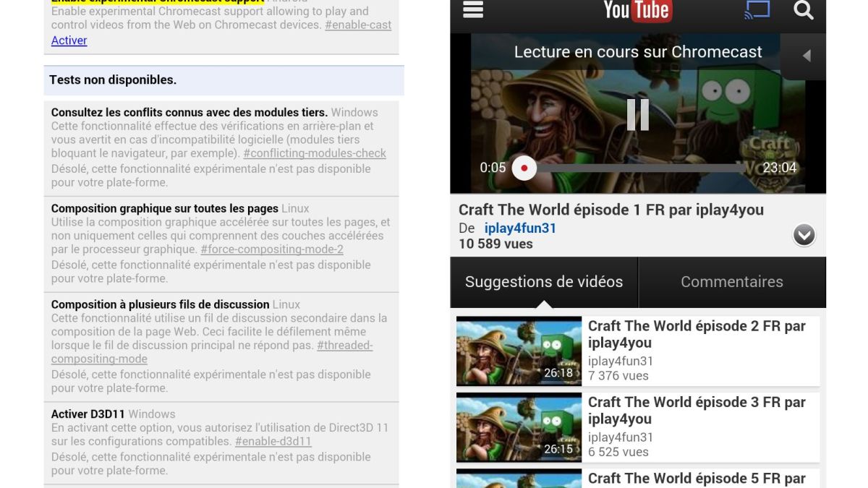Click the YouTube logo
The height and width of the screenshot is (488, 868).
pyautogui.click(x=637, y=10)
